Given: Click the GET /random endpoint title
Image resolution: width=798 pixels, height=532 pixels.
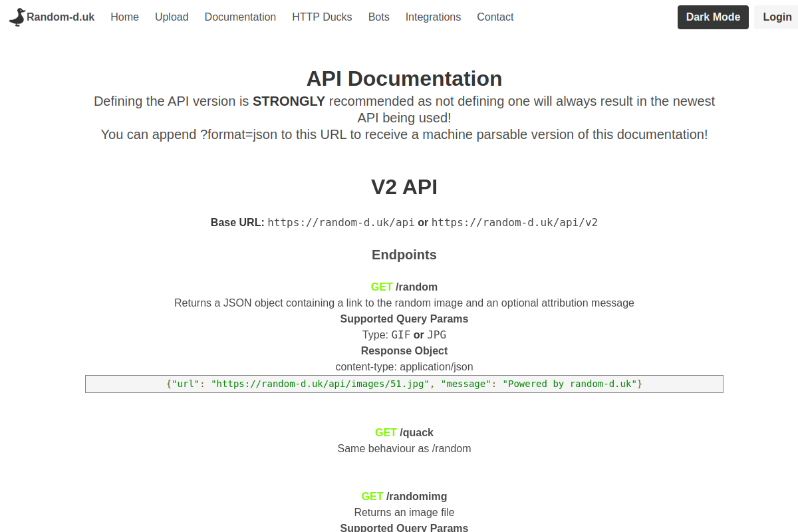Looking at the screenshot, I should (404, 287).
